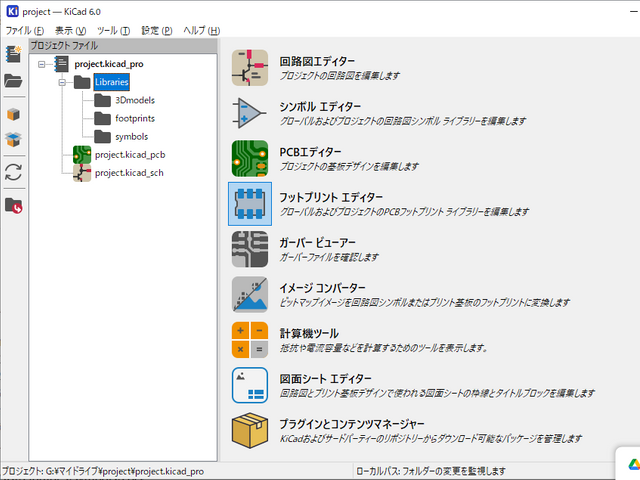The width and height of the screenshot is (640, 480).
Task: Select project.kicad_pcb file name
Action: point(130,155)
